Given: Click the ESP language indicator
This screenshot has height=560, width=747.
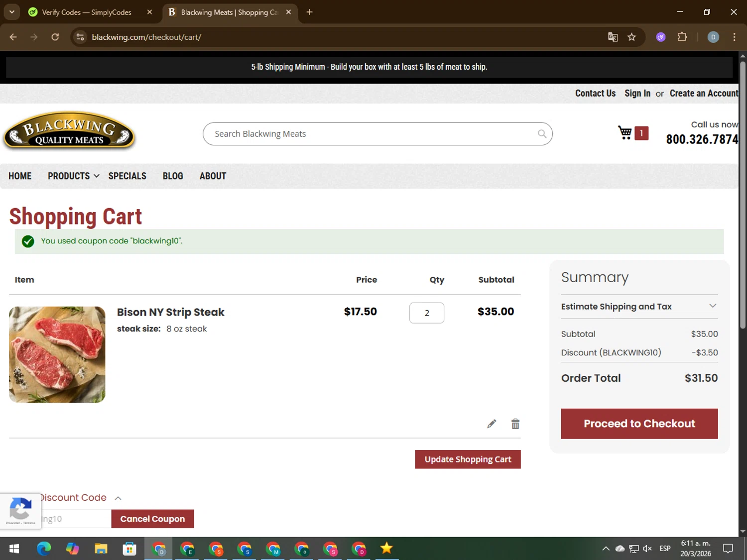Looking at the screenshot, I should pyautogui.click(x=665, y=549).
